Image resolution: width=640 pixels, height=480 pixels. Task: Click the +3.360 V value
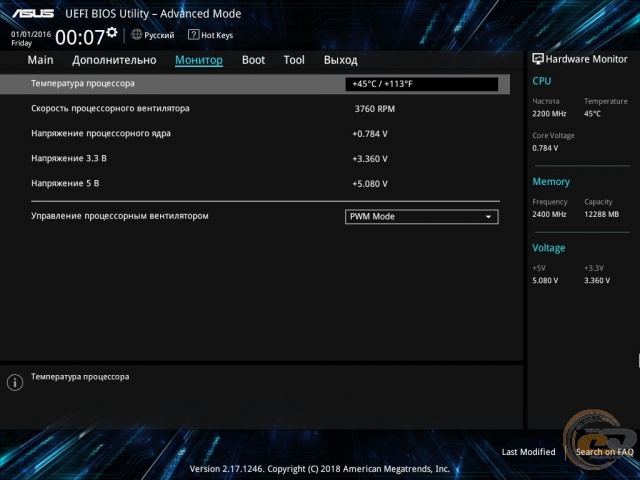[x=370, y=159]
